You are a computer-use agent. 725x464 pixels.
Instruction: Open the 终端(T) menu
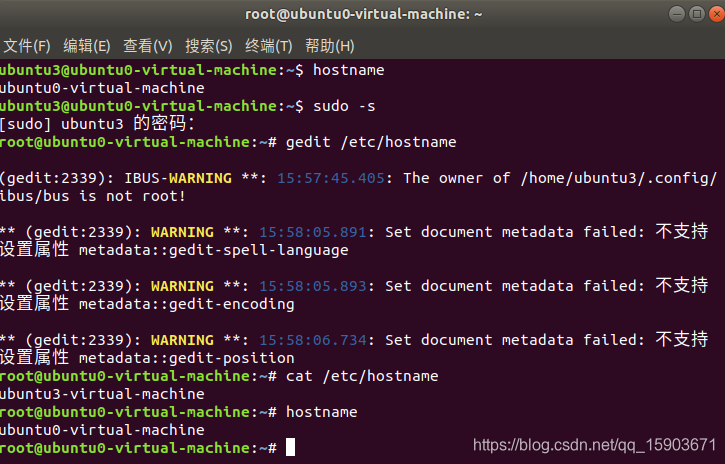pyautogui.click(x=269, y=46)
